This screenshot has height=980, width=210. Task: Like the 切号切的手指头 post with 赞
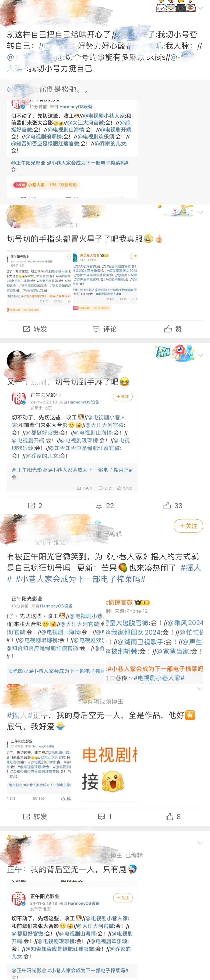pos(173,329)
